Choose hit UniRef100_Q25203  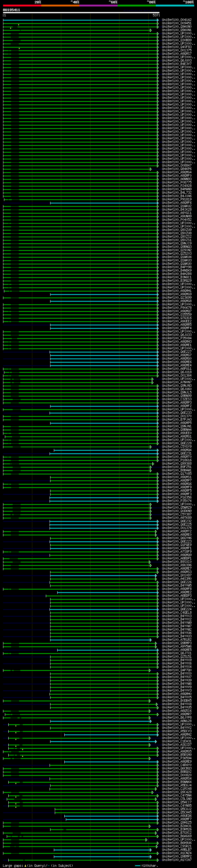[177, 253]
